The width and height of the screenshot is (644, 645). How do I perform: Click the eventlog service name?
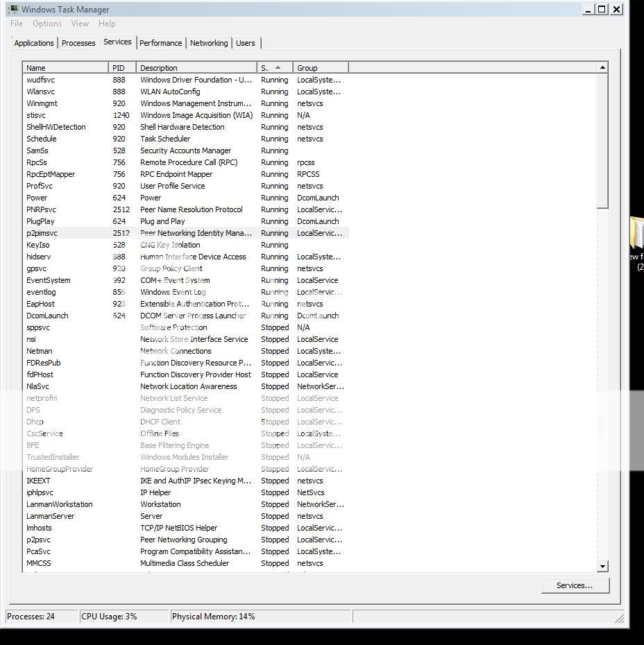click(41, 292)
